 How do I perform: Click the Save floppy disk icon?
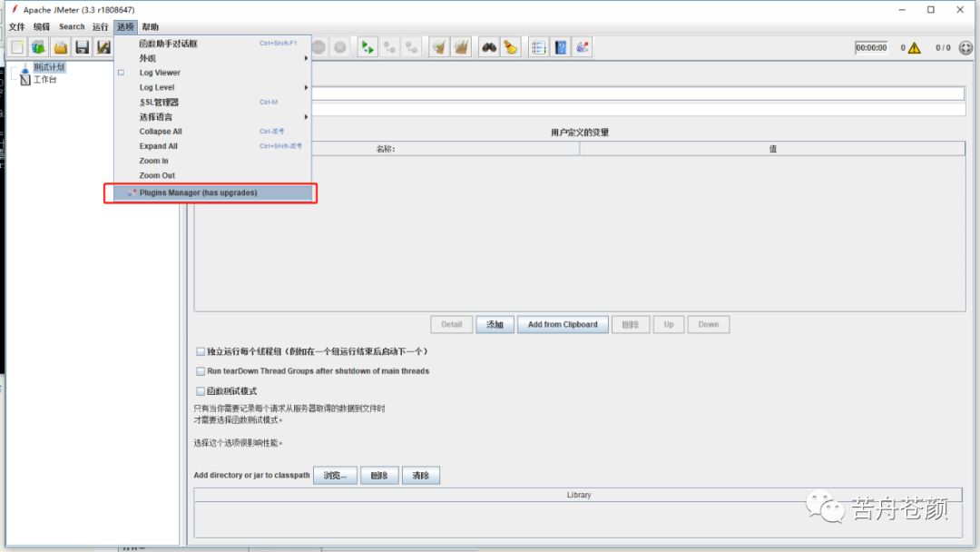pos(82,47)
